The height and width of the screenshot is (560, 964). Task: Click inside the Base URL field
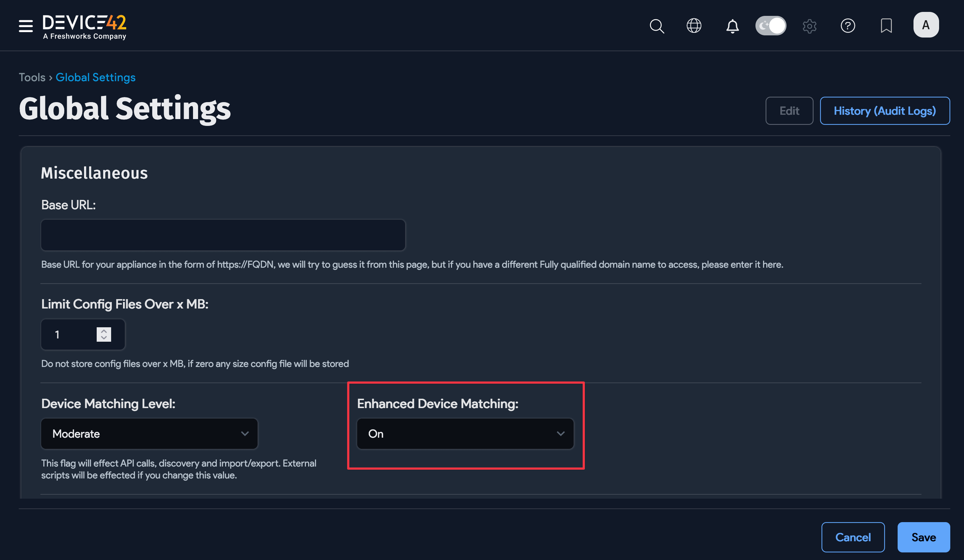[222, 235]
